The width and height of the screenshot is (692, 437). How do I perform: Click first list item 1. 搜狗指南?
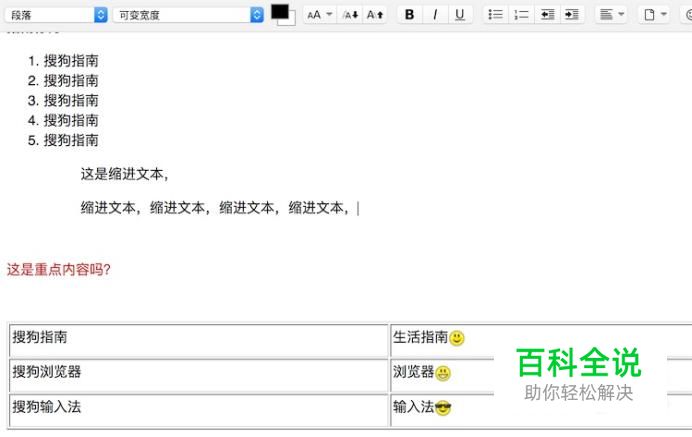[63, 60]
